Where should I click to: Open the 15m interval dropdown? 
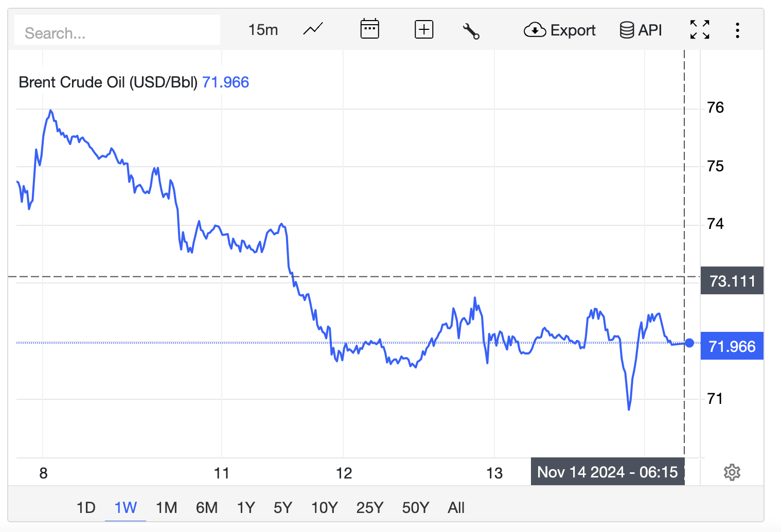pyautogui.click(x=263, y=30)
